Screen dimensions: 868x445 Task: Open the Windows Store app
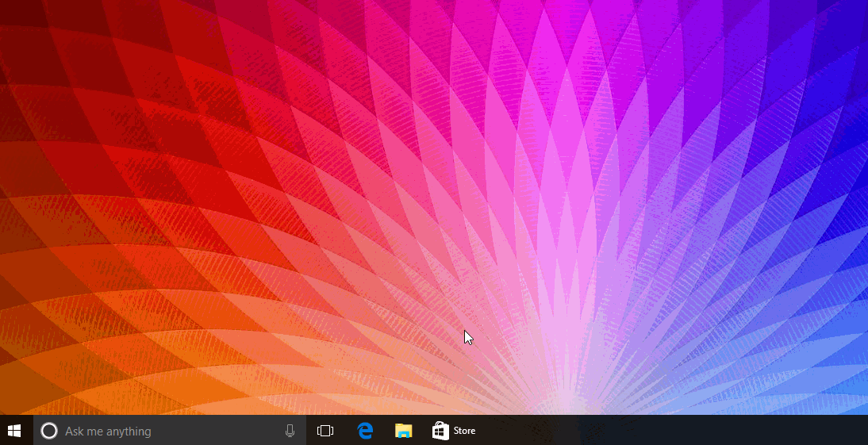click(453, 431)
